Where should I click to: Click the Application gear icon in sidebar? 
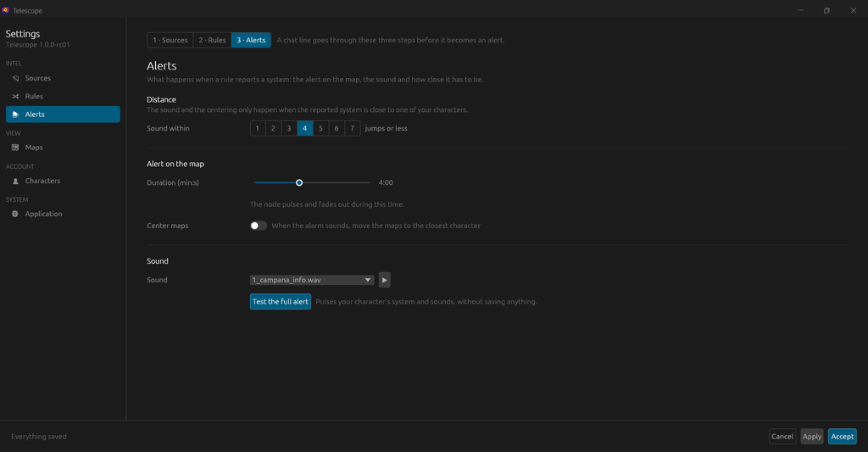15,214
